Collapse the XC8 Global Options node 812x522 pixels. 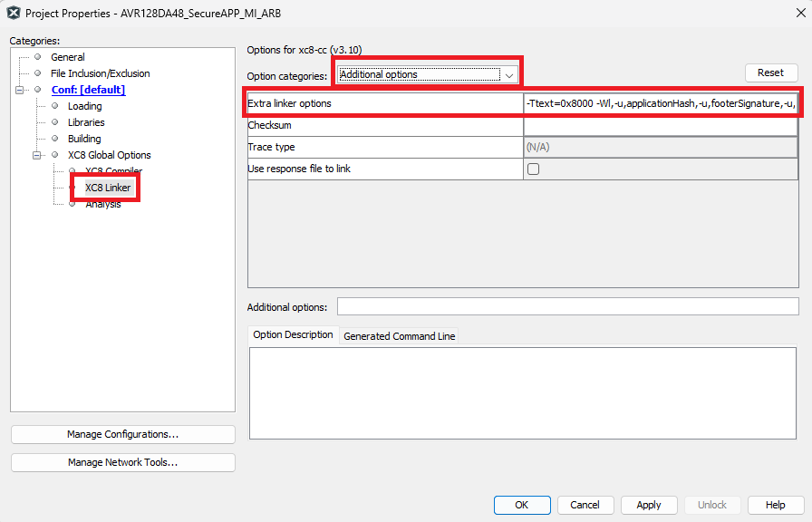tap(37, 155)
